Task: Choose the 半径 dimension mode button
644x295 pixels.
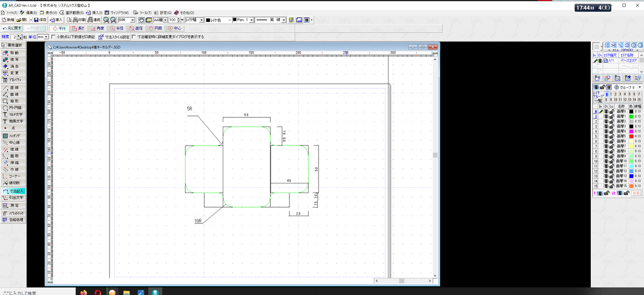Action: [117, 28]
